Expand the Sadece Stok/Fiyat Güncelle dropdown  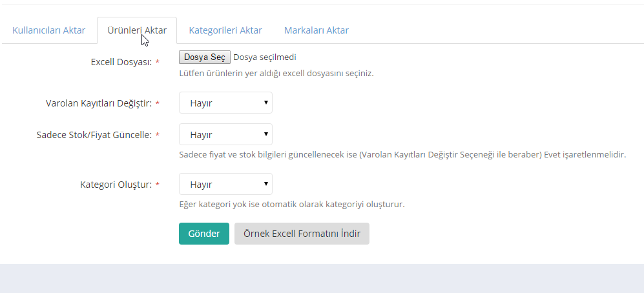225,134
